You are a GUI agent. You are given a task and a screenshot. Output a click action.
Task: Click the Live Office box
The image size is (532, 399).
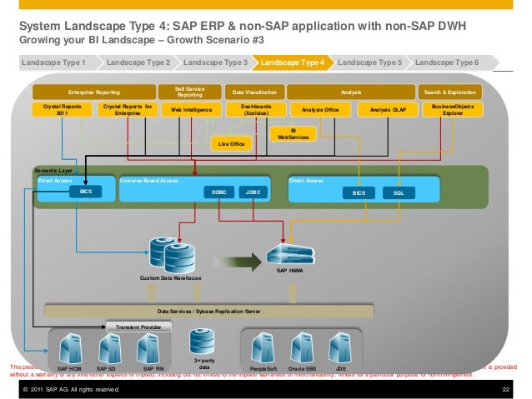(231, 144)
